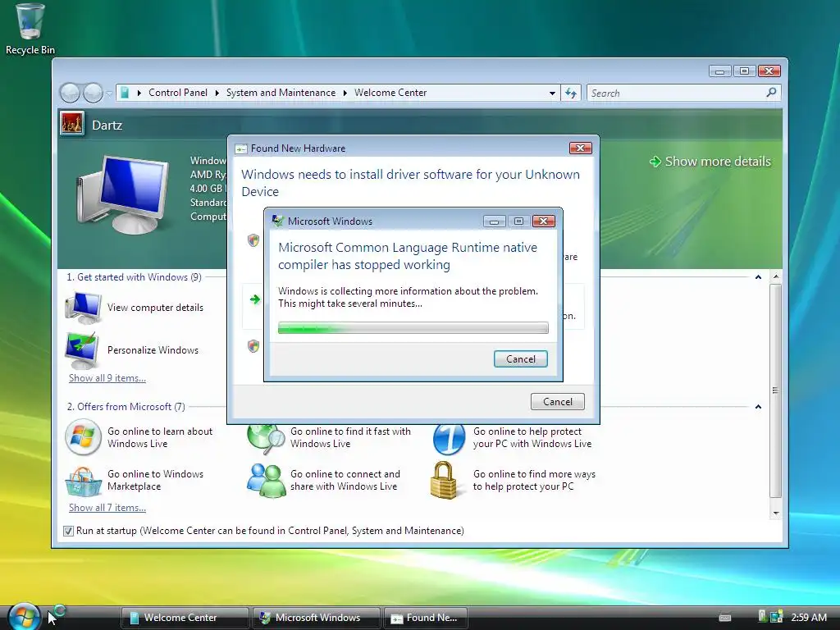Expand arrow after Control Panel breadcrumb

(x=217, y=93)
